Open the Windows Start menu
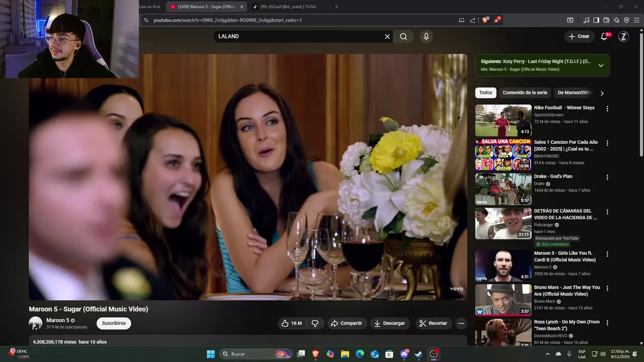Image resolution: width=644 pixels, height=362 pixels. (211, 354)
